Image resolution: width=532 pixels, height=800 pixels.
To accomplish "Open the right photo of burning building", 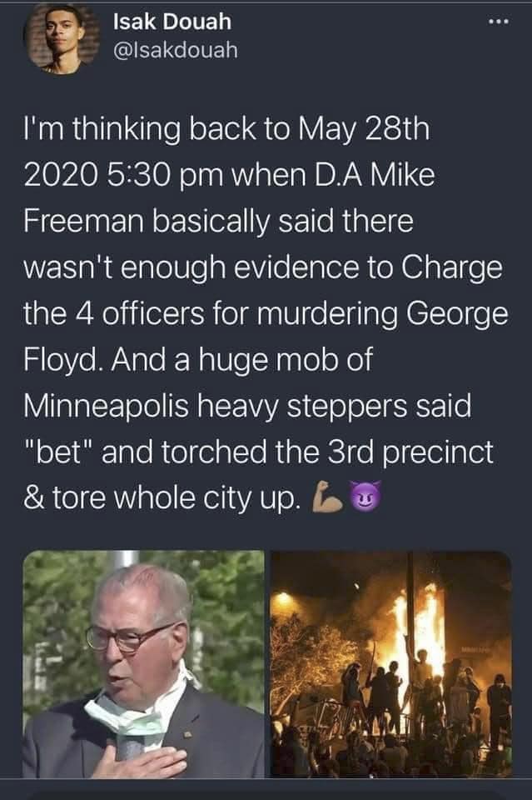I will pyautogui.click(x=390, y=664).
